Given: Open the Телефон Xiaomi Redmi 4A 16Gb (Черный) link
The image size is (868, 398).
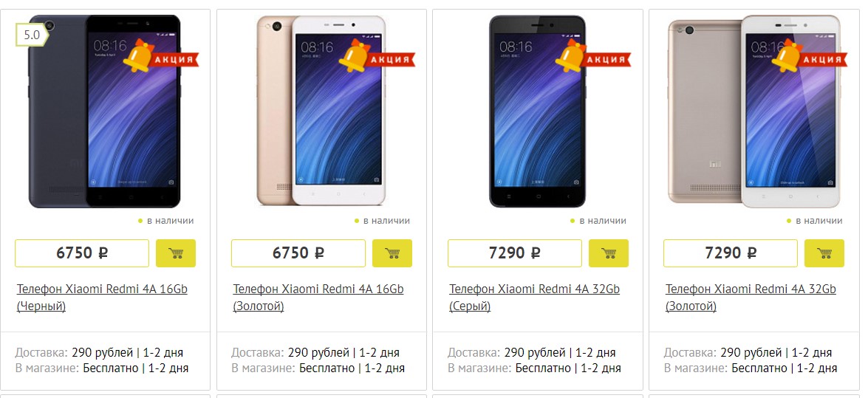Looking at the screenshot, I should (103, 298).
